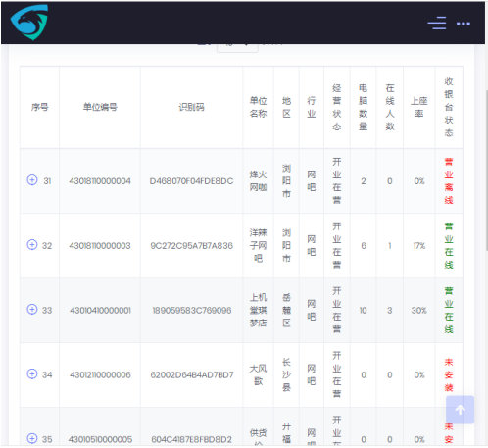Click the 单位名称 column header
This screenshot has height=448, width=488.
(x=258, y=107)
